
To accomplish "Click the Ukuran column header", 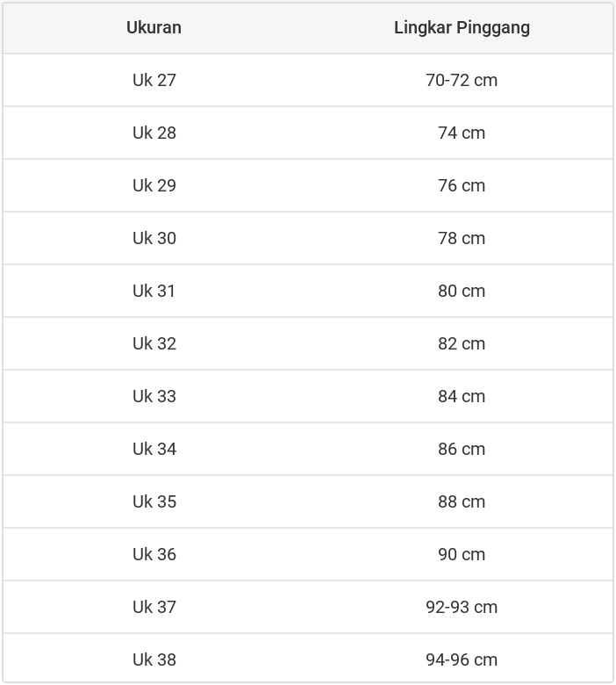I will [x=154, y=27].
